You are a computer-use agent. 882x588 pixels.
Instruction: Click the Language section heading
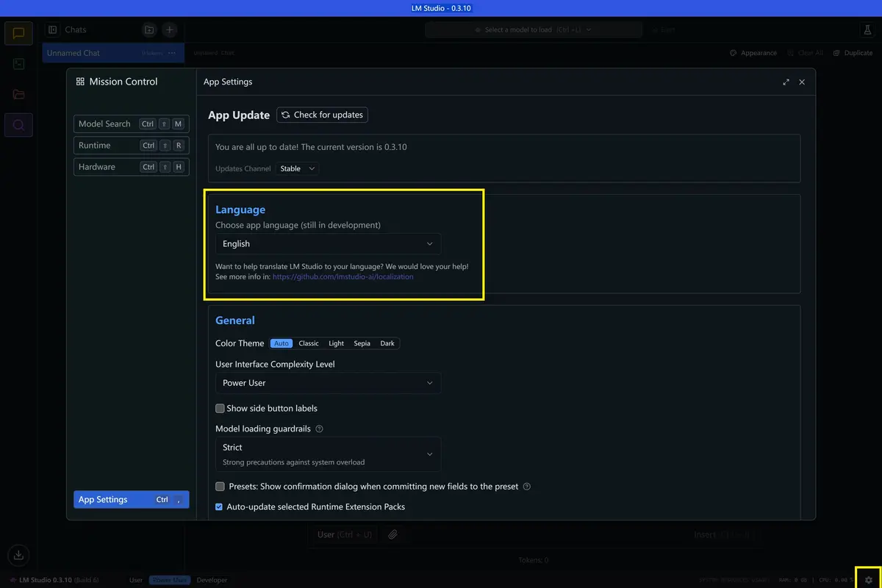point(240,210)
